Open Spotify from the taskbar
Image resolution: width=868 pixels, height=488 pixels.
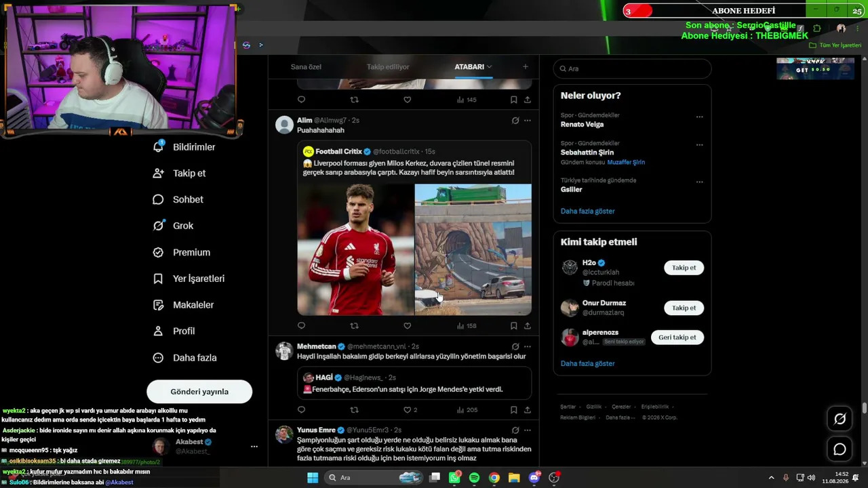474,478
